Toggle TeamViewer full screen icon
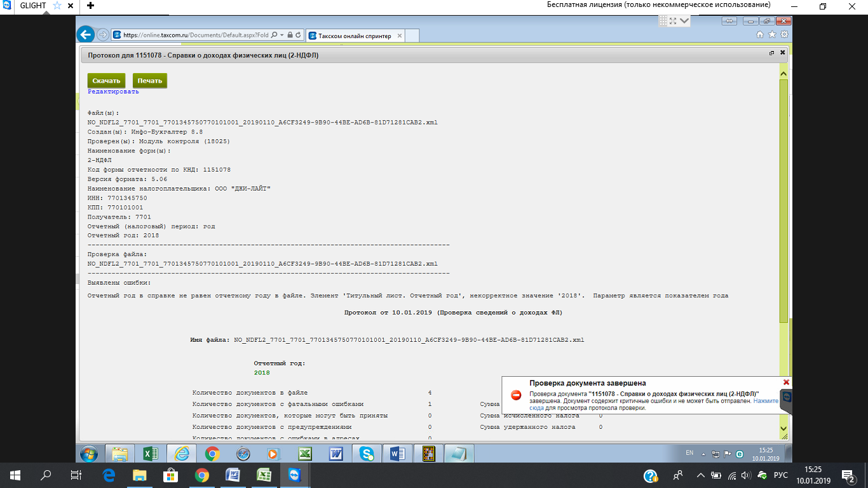The height and width of the screenshot is (488, 868). pos(672,21)
